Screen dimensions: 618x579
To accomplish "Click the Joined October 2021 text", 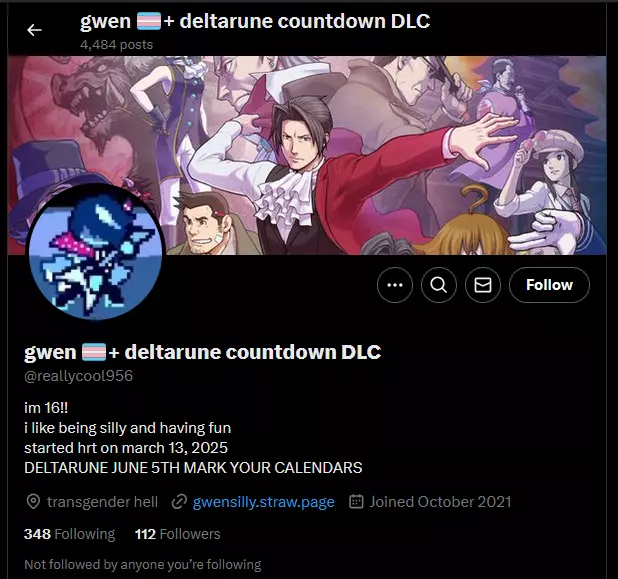I will (x=440, y=502).
